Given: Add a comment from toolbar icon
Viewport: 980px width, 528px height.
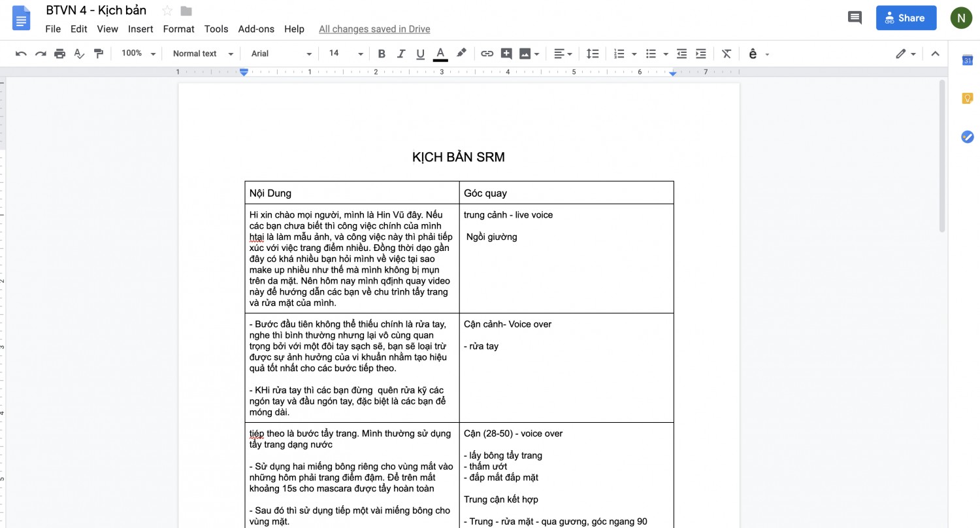Looking at the screenshot, I should [x=506, y=54].
